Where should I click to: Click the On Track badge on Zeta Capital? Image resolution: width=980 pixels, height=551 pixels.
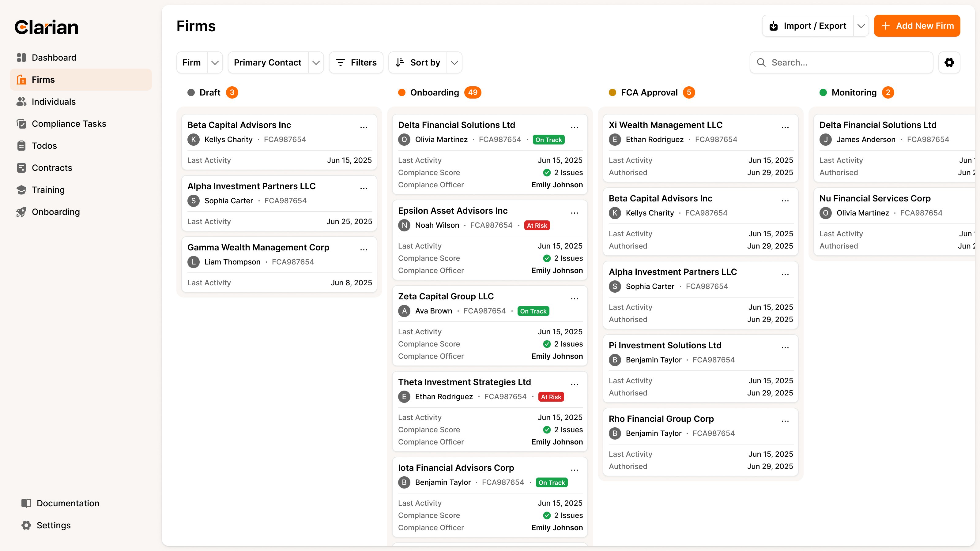[x=533, y=311]
